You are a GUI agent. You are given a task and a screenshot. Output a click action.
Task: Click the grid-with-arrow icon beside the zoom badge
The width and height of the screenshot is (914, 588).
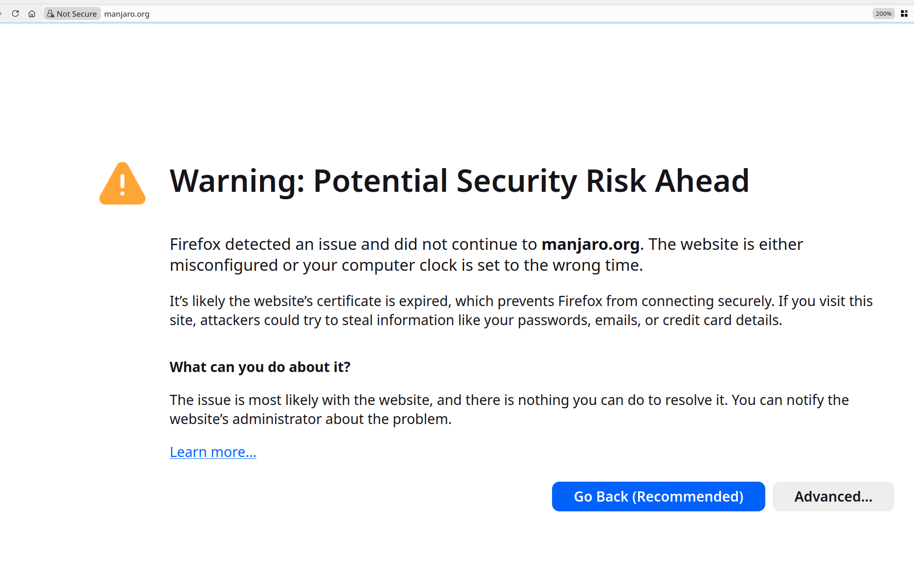904,13
